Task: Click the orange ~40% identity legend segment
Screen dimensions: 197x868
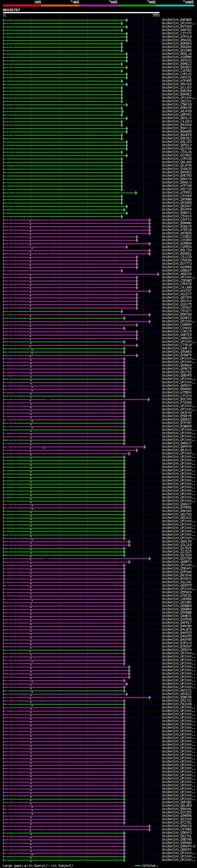Action: coord(60,6)
